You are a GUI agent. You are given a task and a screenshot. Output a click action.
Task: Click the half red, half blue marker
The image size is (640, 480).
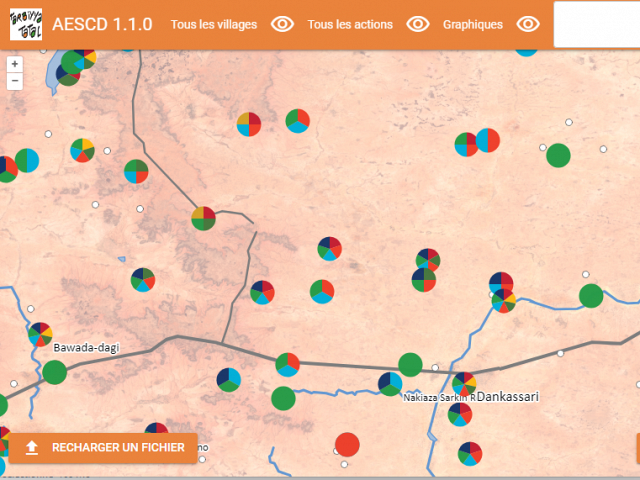tap(487, 140)
